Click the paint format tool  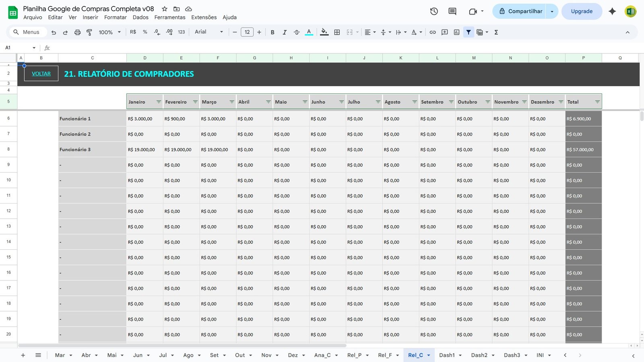[x=89, y=32]
